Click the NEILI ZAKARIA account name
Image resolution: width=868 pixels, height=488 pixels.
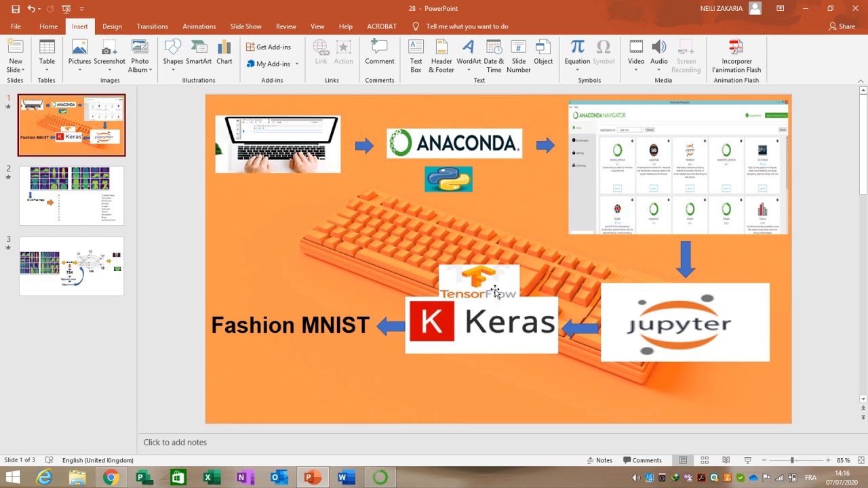pyautogui.click(x=721, y=8)
